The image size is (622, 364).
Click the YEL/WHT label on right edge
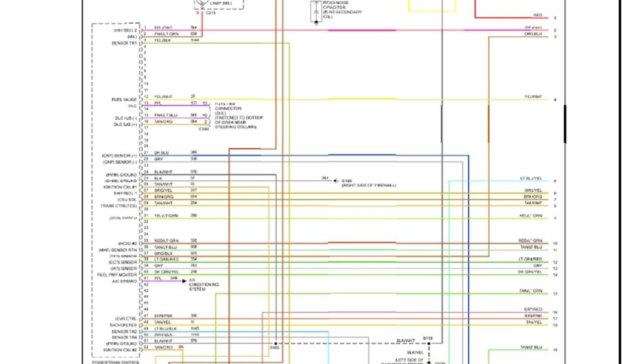533,97
